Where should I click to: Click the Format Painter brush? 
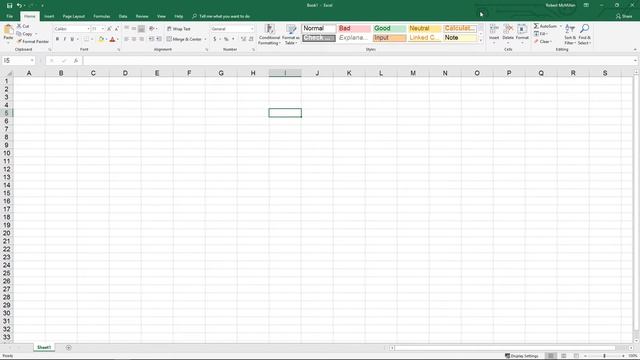pyautogui.click(x=19, y=42)
